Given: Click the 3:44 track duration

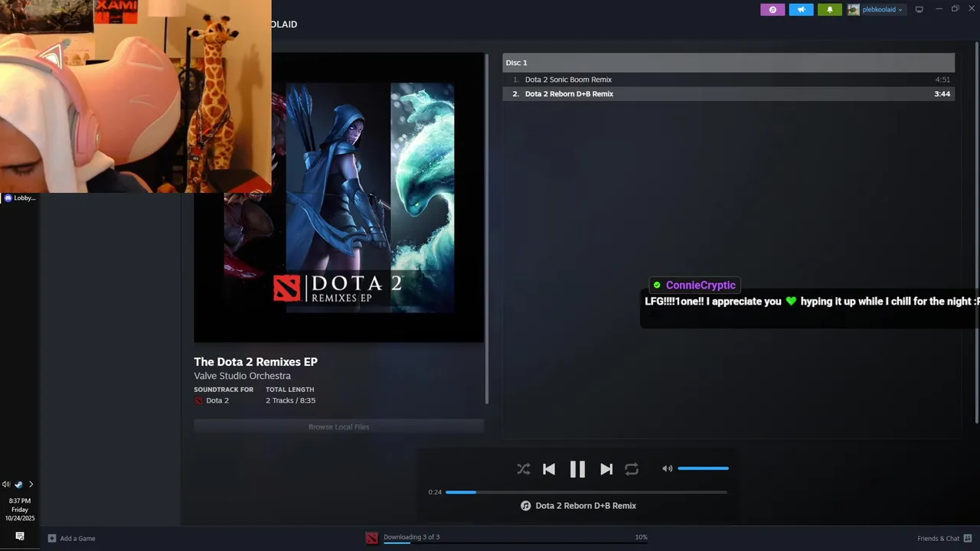Looking at the screenshot, I should pyautogui.click(x=942, y=94).
